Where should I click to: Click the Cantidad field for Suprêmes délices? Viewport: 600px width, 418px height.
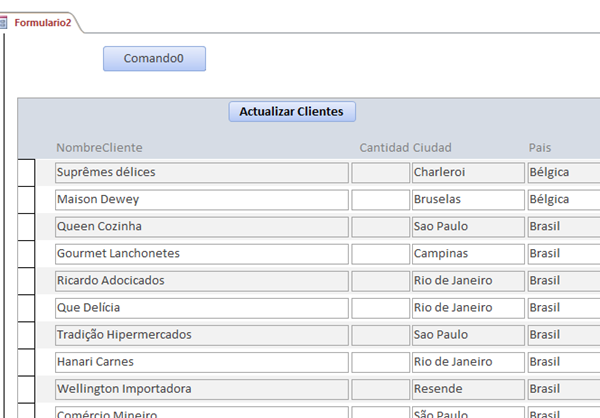380,172
